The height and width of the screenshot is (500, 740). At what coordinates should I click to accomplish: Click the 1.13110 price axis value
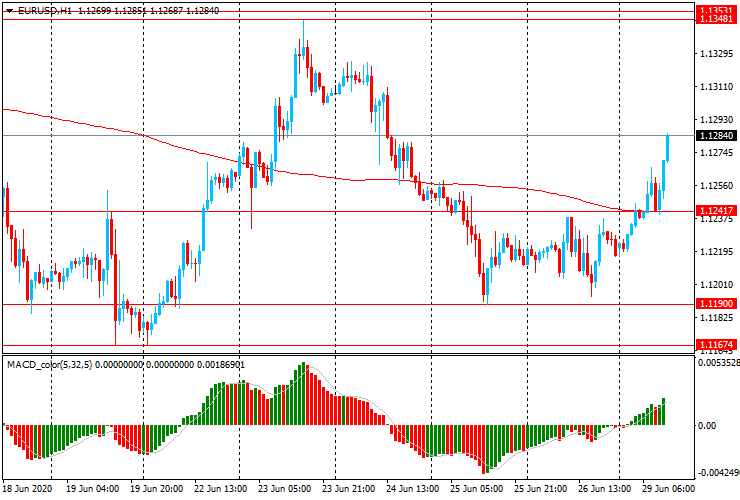[x=716, y=87]
